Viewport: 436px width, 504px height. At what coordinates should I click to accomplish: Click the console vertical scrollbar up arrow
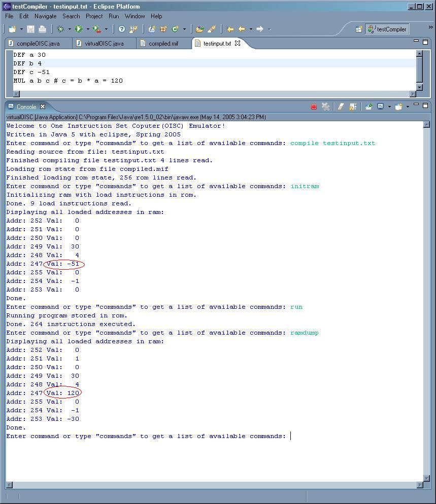[x=426, y=125]
